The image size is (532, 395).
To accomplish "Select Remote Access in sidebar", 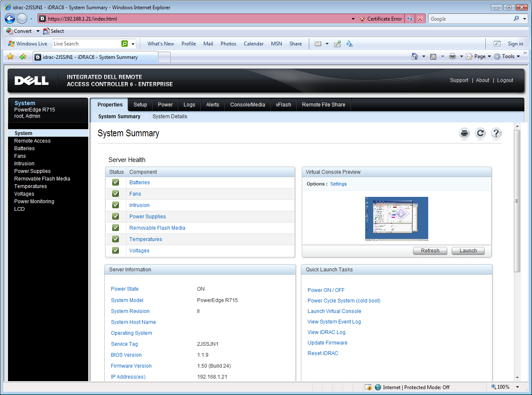I will pos(32,141).
